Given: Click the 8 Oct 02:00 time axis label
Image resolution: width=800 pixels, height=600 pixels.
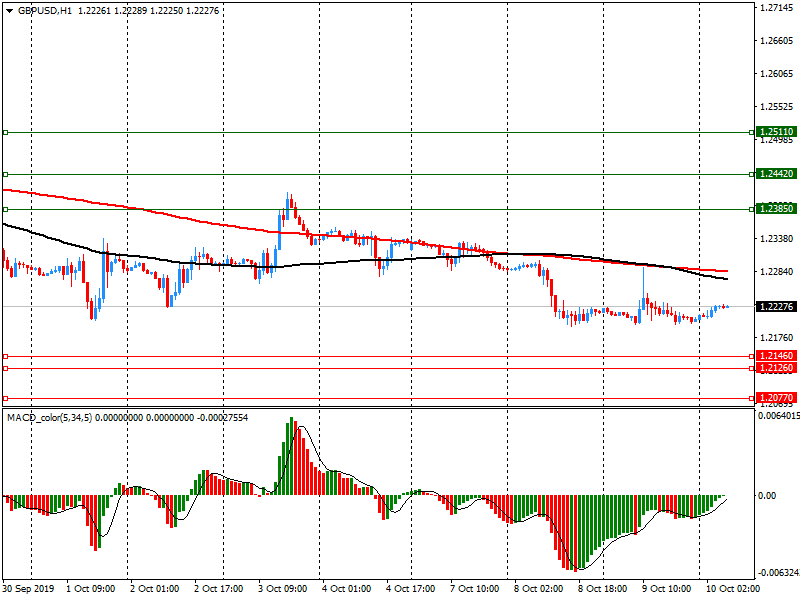Looking at the screenshot, I should point(536,589).
